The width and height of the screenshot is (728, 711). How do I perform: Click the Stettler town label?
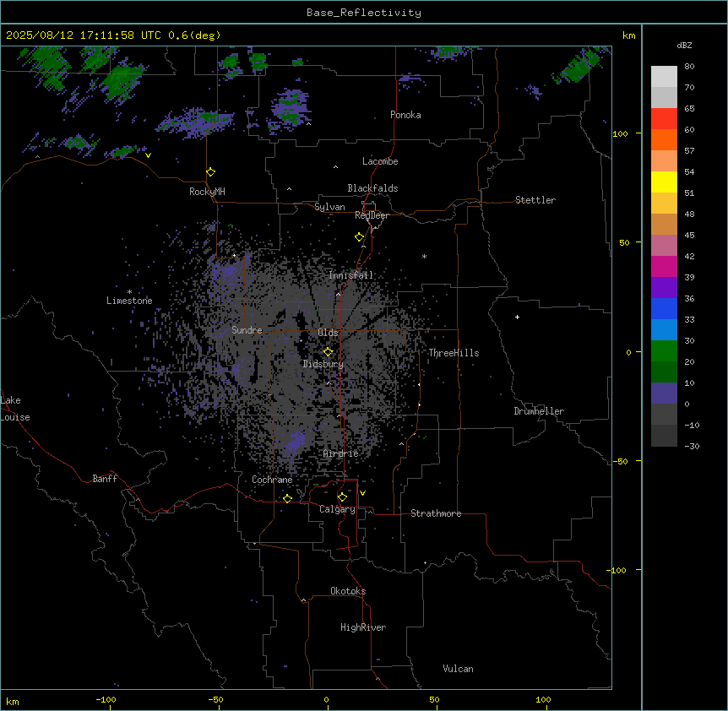point(535,200)
